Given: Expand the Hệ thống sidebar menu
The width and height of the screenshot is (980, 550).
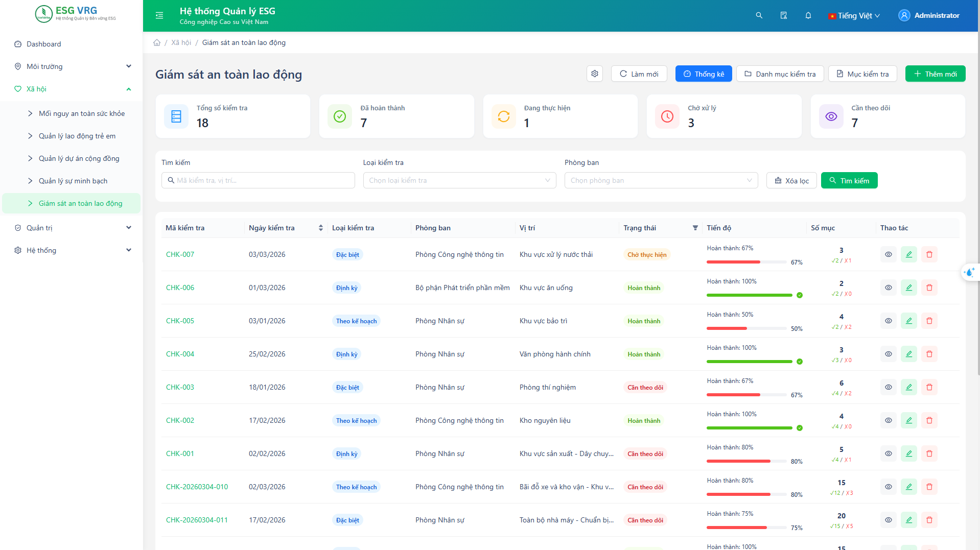Looking at the screenshot, I should pos(72,250).
